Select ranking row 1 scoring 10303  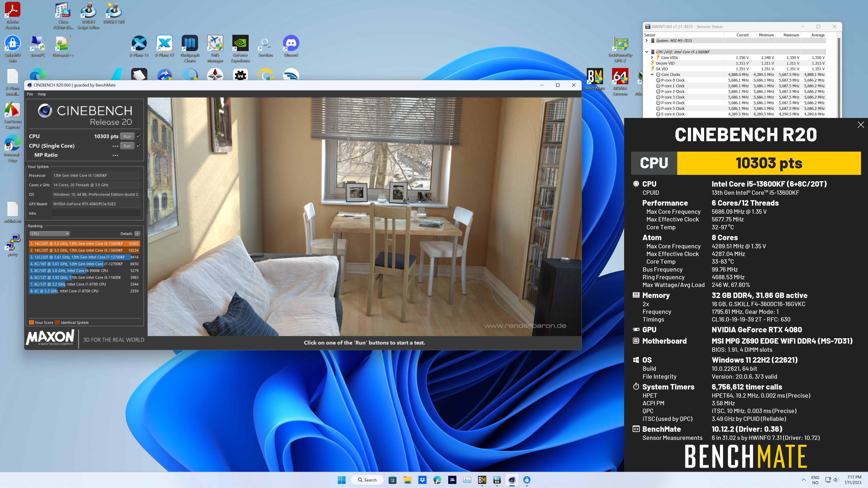(x=84, y=244)
